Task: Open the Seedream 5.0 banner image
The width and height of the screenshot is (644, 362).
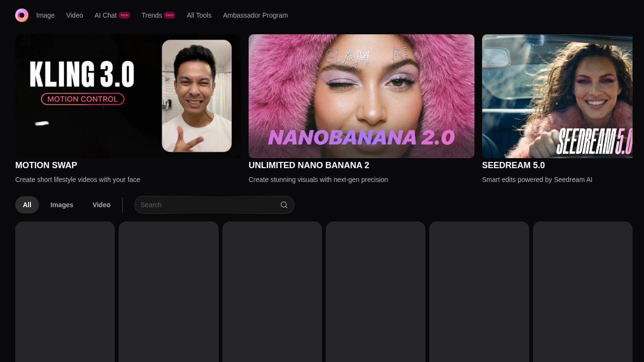Action: [x=557, y=96]
